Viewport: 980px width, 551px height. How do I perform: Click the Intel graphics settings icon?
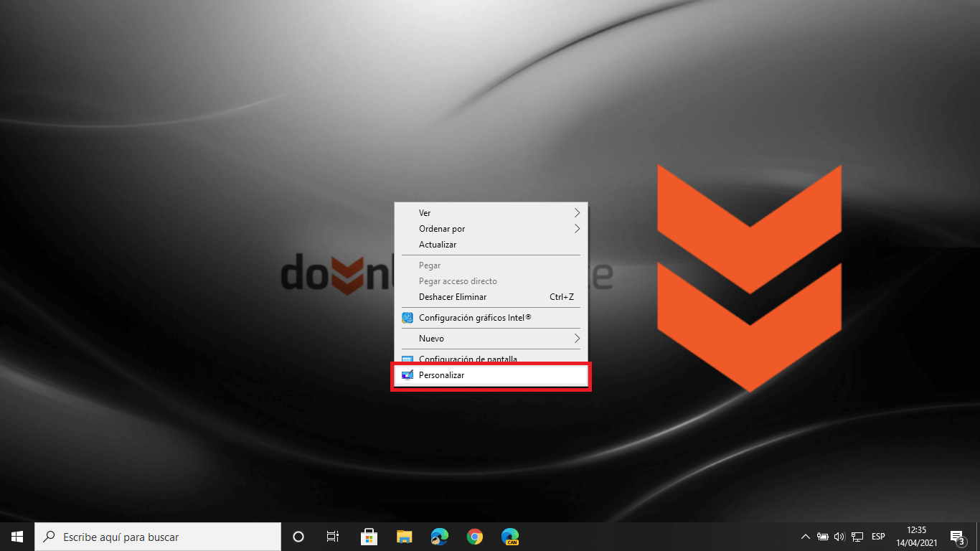click(407, 318)
